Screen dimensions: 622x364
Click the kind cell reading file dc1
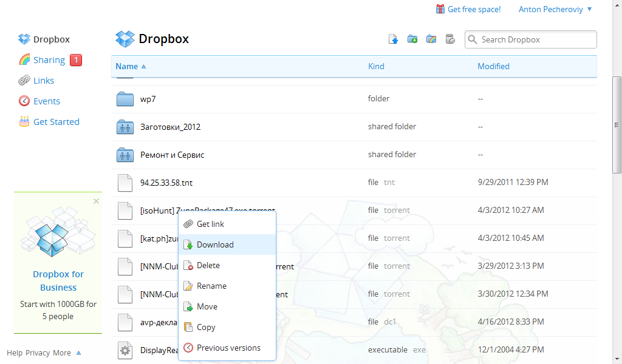click(382, 322)
